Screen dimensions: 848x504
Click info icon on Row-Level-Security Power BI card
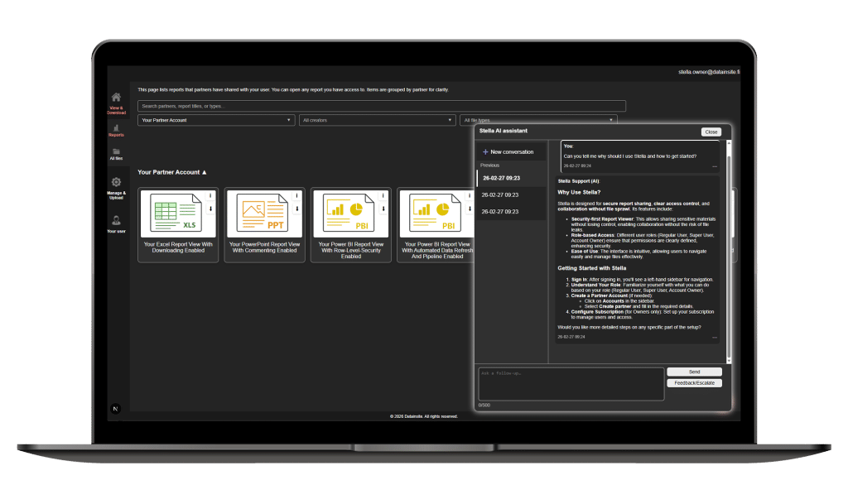[383, 196]
